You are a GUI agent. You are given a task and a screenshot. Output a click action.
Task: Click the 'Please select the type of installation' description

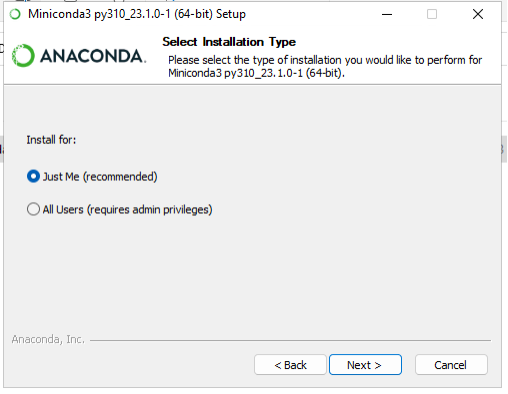[x=325, y=60]
